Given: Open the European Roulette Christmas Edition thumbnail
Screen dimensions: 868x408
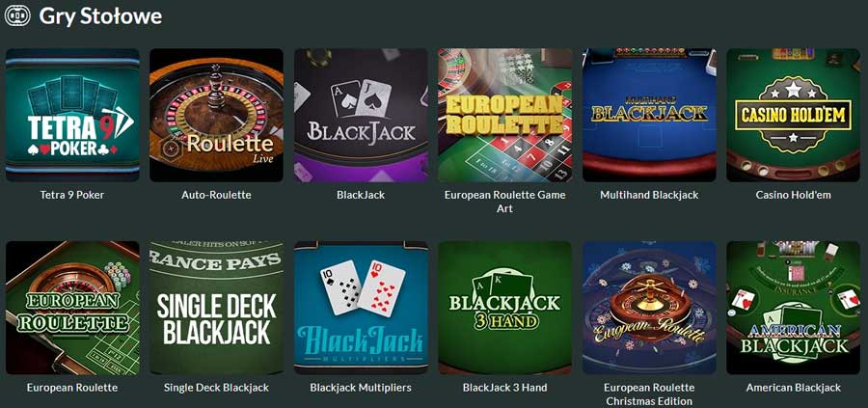Looking at the screenshot, I should tap(649, 308).
